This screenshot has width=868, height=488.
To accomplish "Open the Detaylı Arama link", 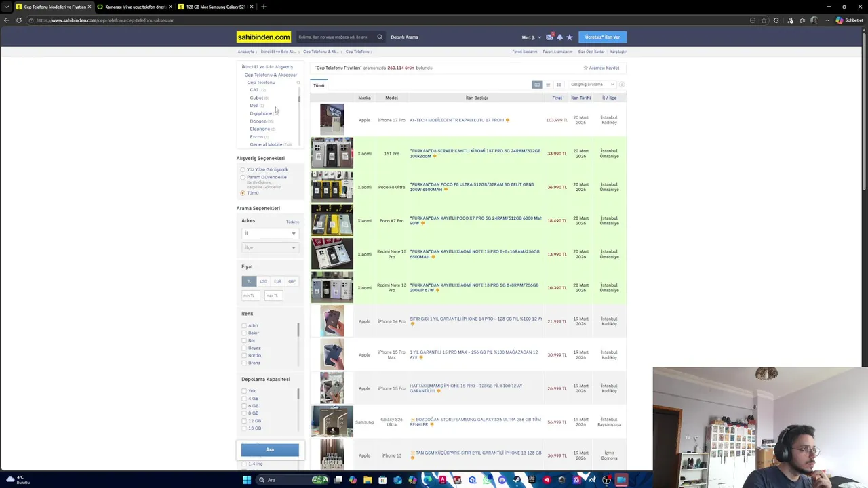I will pos(404,37).
